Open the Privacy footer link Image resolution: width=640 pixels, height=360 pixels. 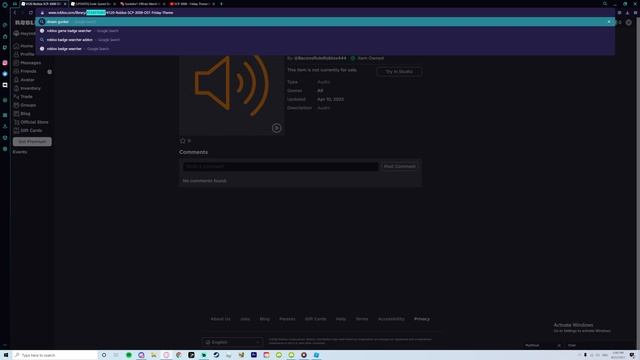pyautogui.click(x=422, y=319)
